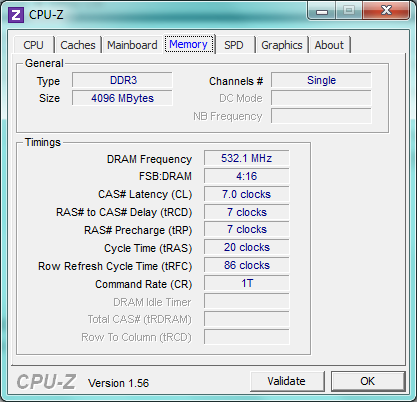
Task: Open the Caches tab
Action: [78, 45]
